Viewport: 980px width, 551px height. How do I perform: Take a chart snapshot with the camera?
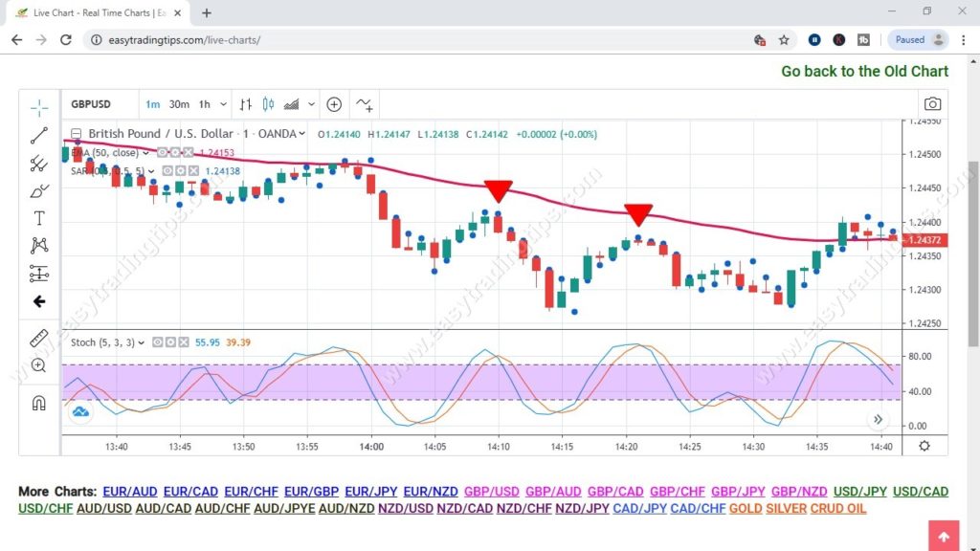pyautogui.click(x=933, y=103)
